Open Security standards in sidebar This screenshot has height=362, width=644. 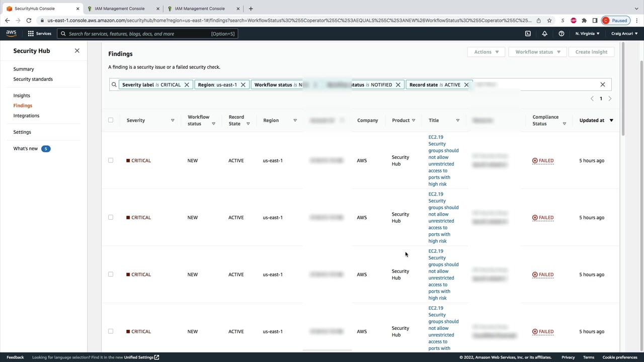pyautogui.click(x=33, y=79)
